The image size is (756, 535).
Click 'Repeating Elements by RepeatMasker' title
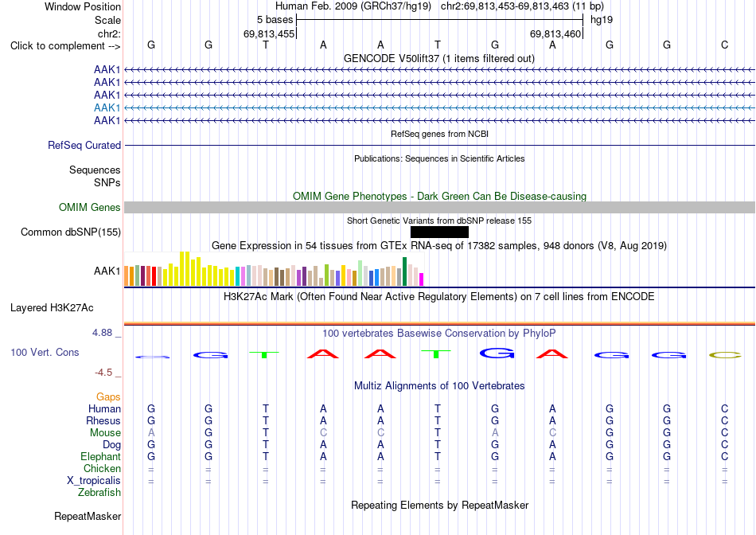[440, 505]
